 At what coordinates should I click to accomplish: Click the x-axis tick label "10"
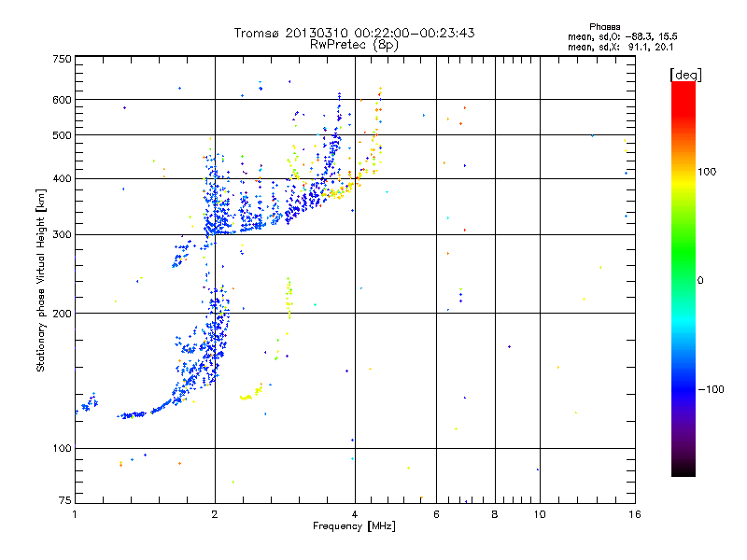(540, 514)
